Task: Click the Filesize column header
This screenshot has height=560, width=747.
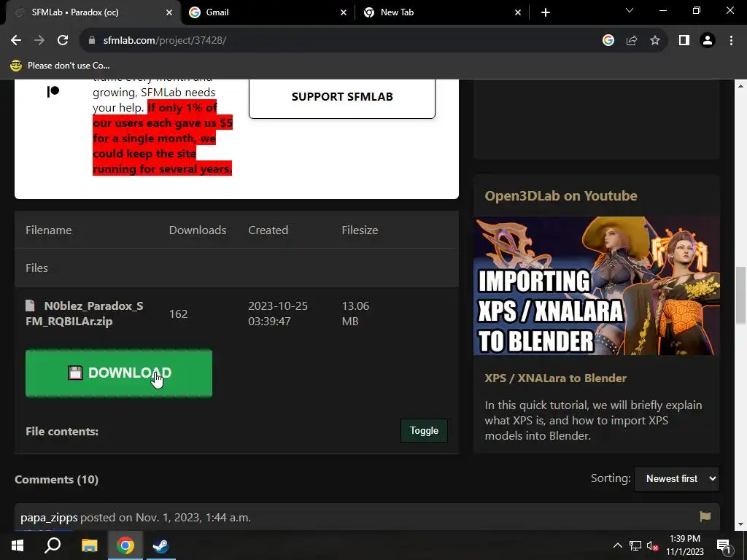Action: (360, 230)
